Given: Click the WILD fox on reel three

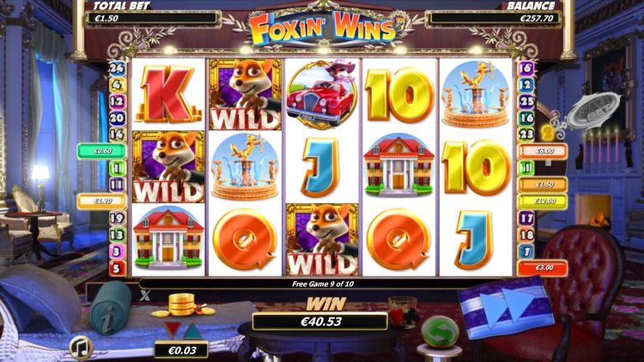Looking at the screenshot, I should click(x=322, y=239).
